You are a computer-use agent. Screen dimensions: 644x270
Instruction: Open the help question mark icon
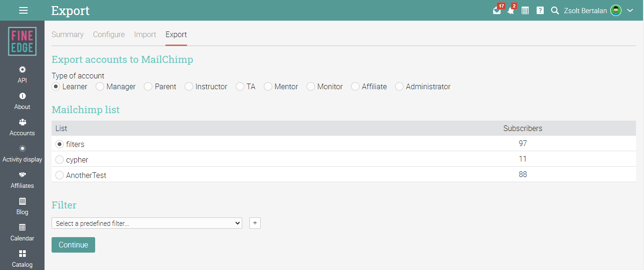tap(540, 10)
